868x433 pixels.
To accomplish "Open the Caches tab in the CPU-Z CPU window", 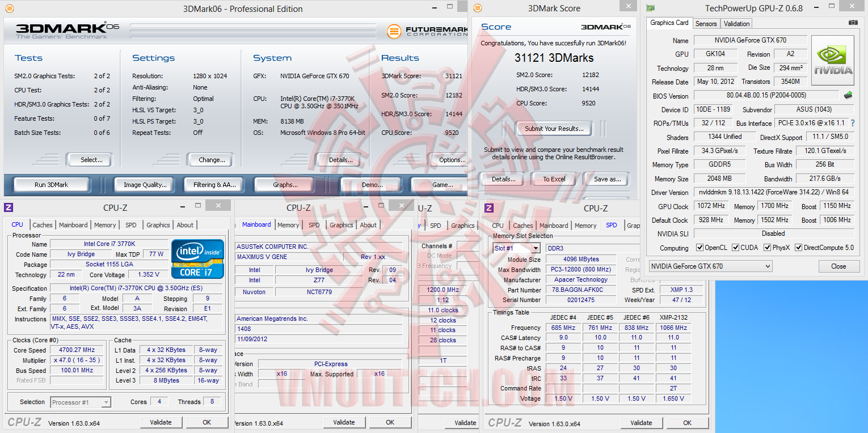I will click(43, 225).
